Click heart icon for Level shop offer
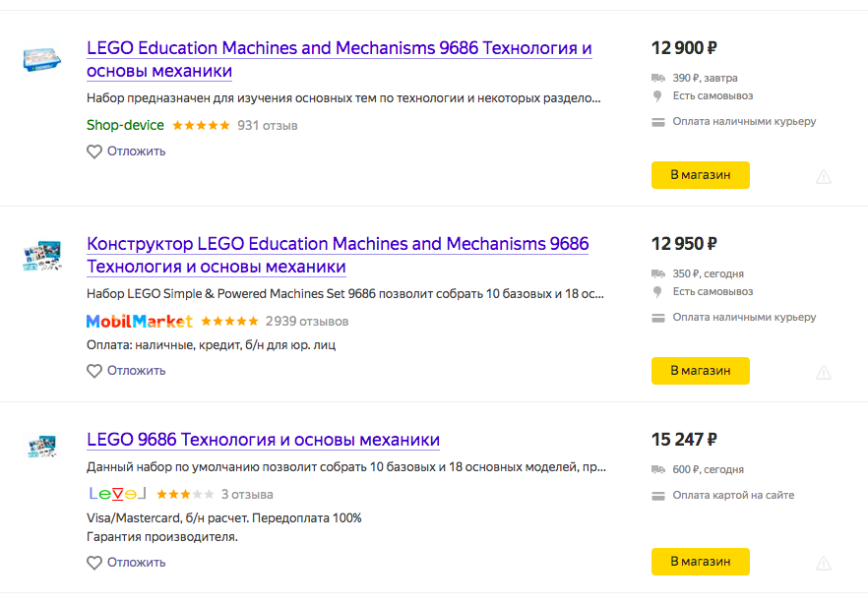 94,563
